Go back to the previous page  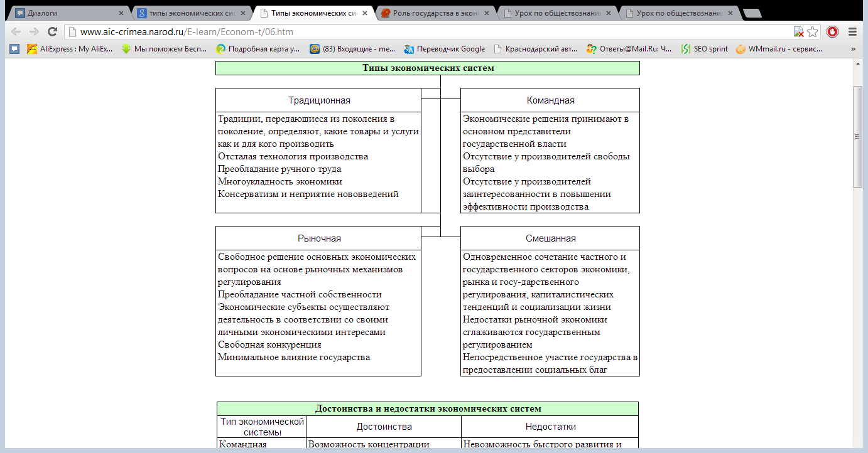pyautogui.click(x=16, y=32)
